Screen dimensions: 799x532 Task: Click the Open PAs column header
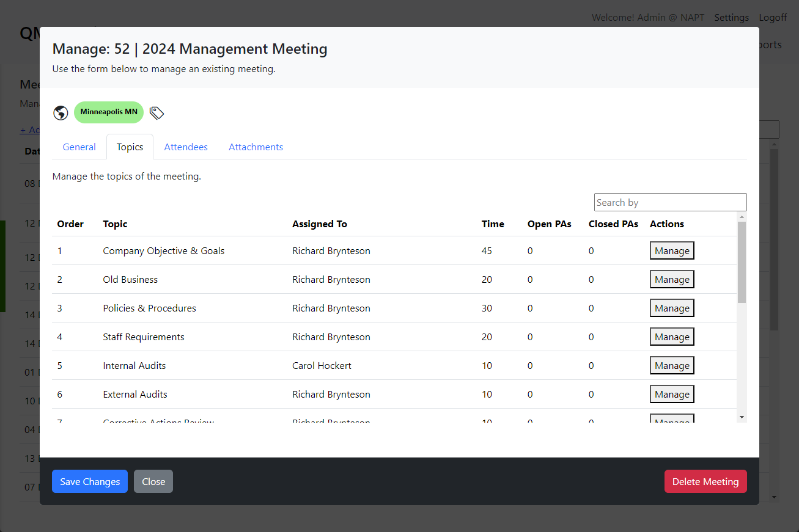(550, 224)
